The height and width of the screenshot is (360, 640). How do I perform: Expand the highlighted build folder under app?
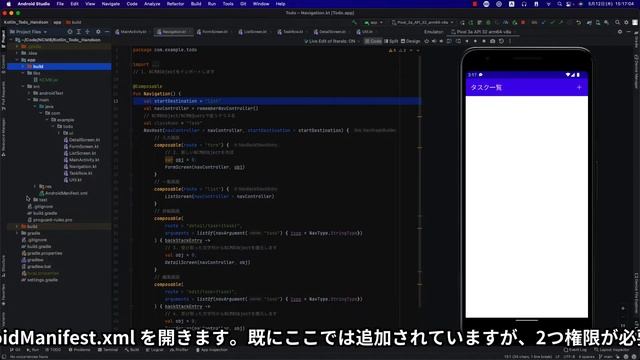pyautogui.click(x=23, y=66)
